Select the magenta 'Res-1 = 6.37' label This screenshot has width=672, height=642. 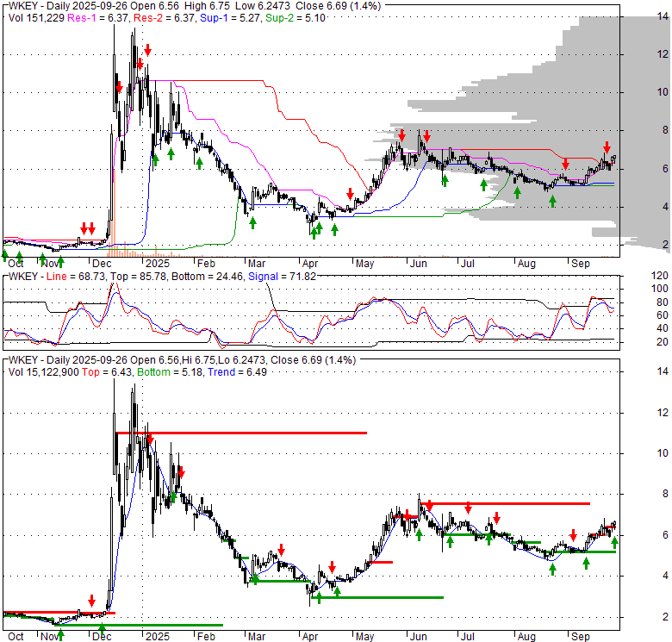(x=99, y=18)
